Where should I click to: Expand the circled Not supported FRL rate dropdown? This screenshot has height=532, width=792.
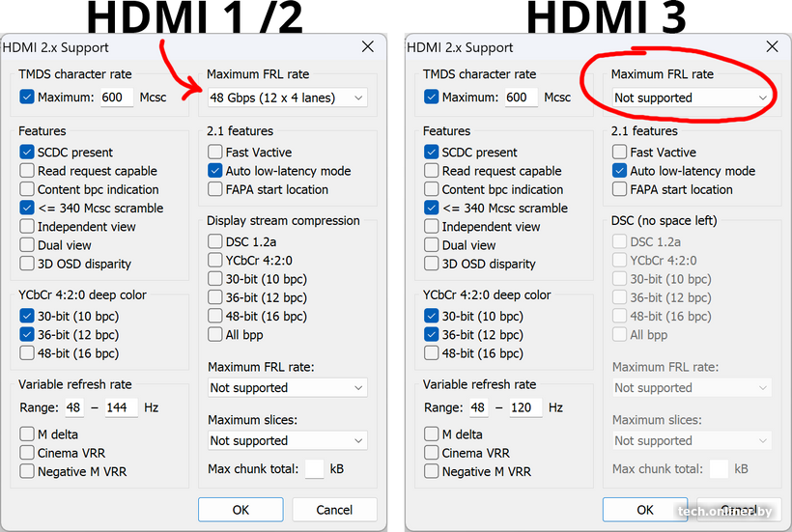(692, 98)
